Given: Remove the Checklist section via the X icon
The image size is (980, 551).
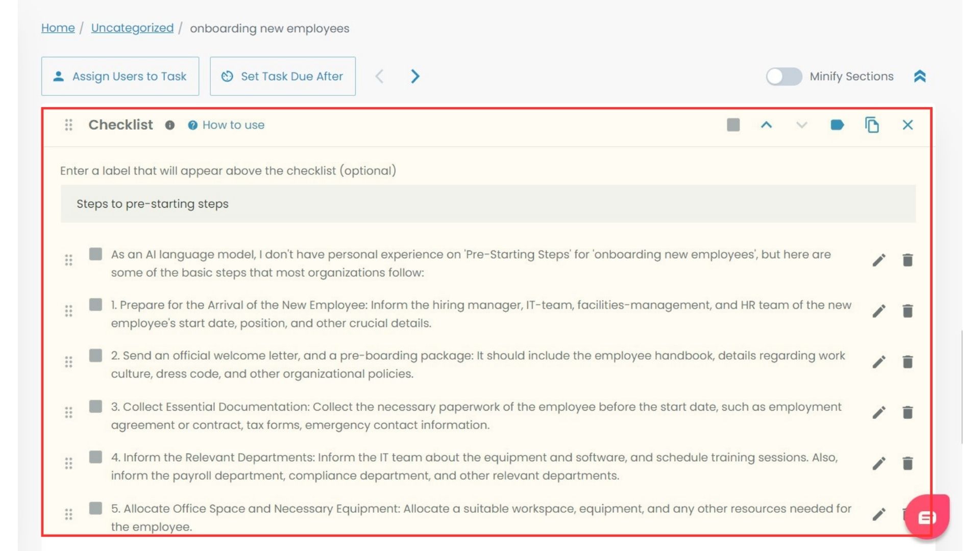Looking at the screenshot, I should coord(908,124).
